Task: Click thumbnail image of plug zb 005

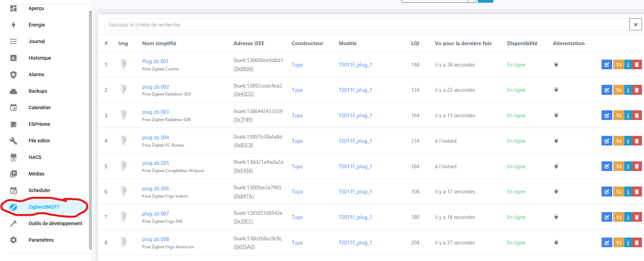Action: 123,166
